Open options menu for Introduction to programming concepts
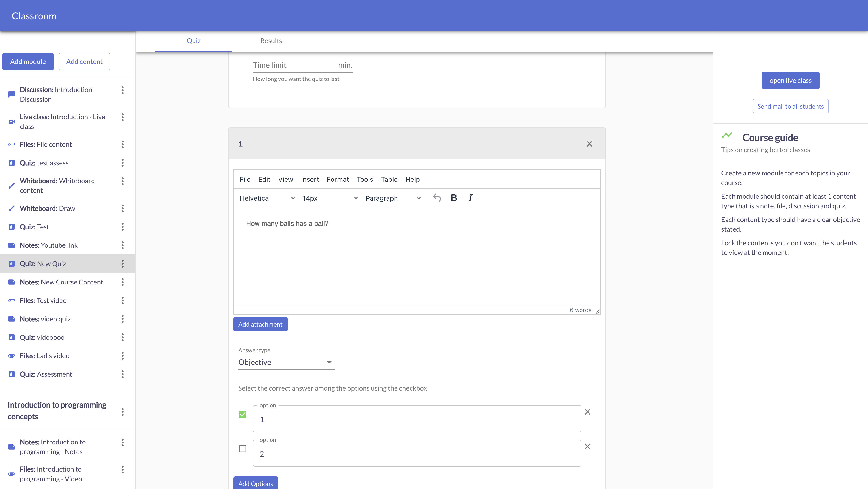The image size is (868, 489). [x=122, y=411]
